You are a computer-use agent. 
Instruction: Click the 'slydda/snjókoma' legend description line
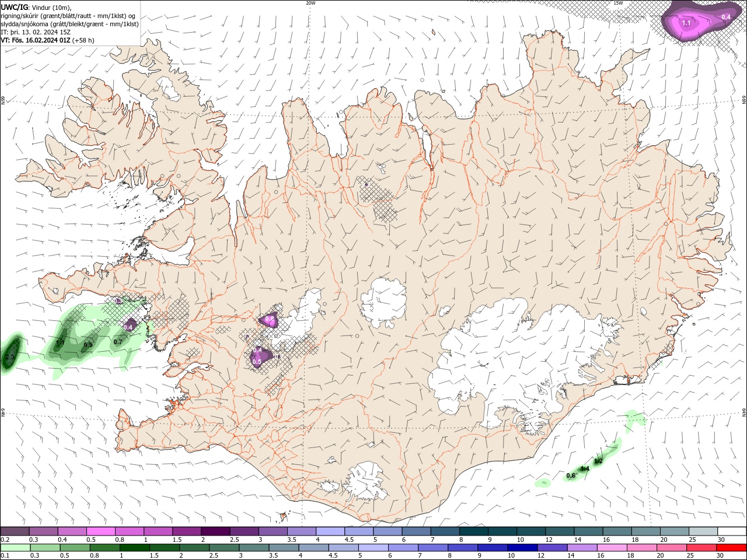click(x=70, y=24)
